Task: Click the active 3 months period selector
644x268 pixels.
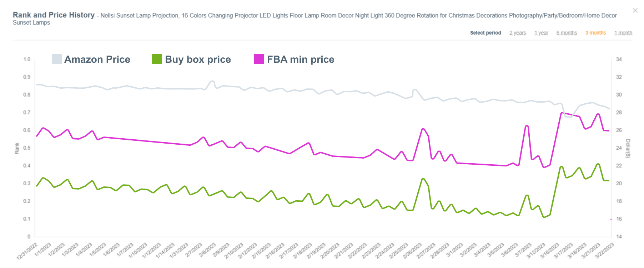Action: pos(595,32)
